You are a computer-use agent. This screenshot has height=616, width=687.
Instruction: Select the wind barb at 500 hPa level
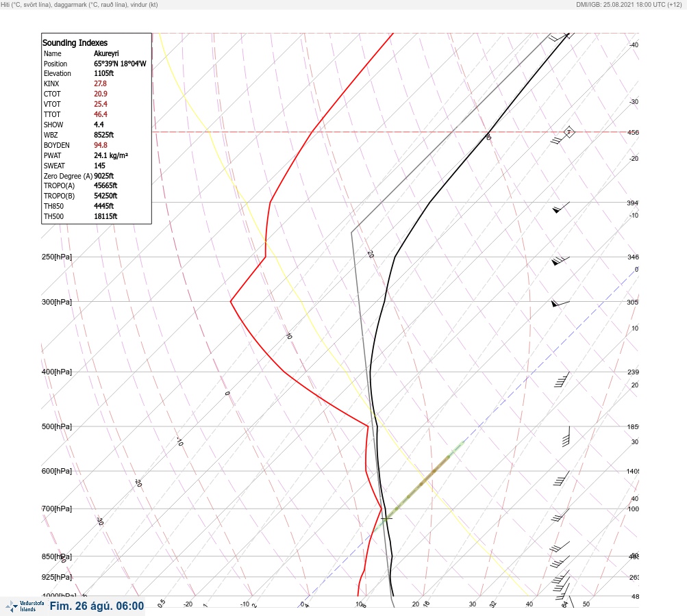coord(566,436)
